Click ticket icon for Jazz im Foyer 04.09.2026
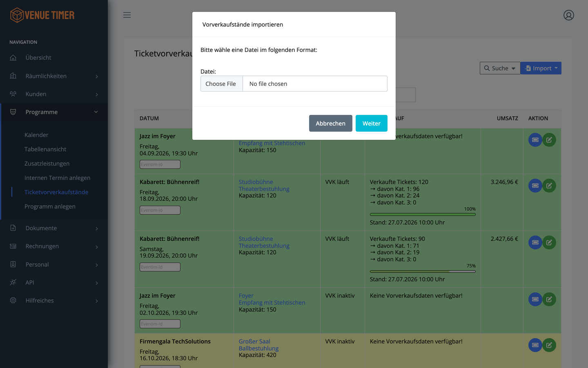 coord(535,140)
